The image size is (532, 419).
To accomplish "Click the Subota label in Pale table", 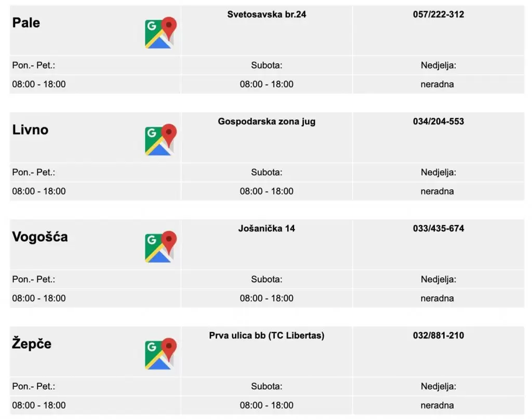I will point(267,66).
